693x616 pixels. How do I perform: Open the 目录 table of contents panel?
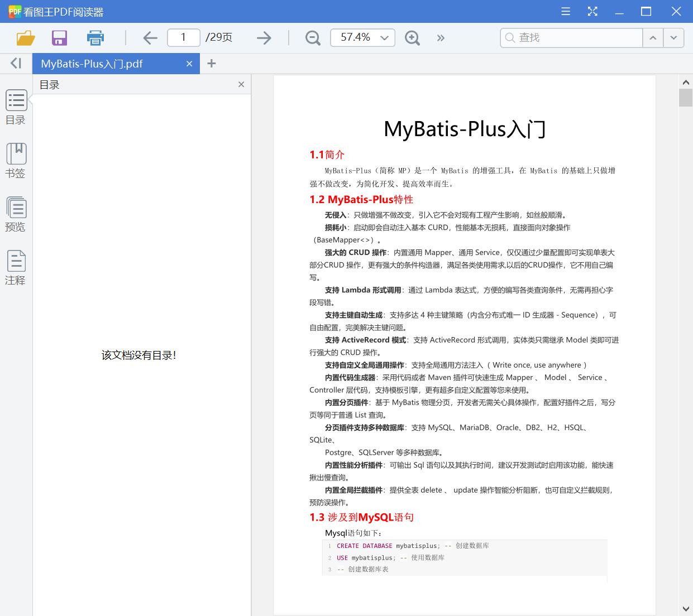click(x=16, y=108)
